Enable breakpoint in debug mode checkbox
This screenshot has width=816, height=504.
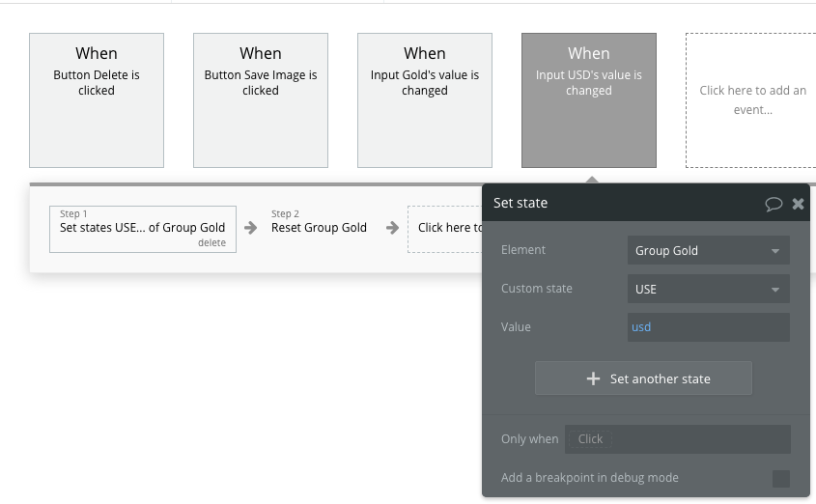click(780, 478)
